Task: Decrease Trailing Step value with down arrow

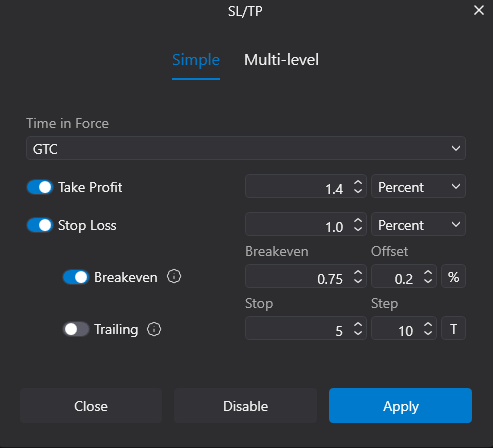Action: [428, 333]
